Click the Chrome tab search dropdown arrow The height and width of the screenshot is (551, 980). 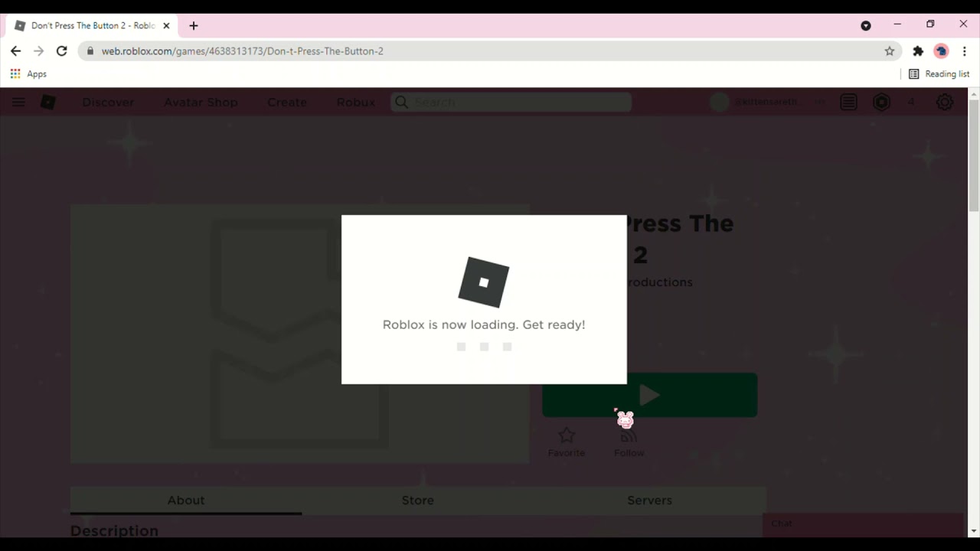[x=866, y=25]
